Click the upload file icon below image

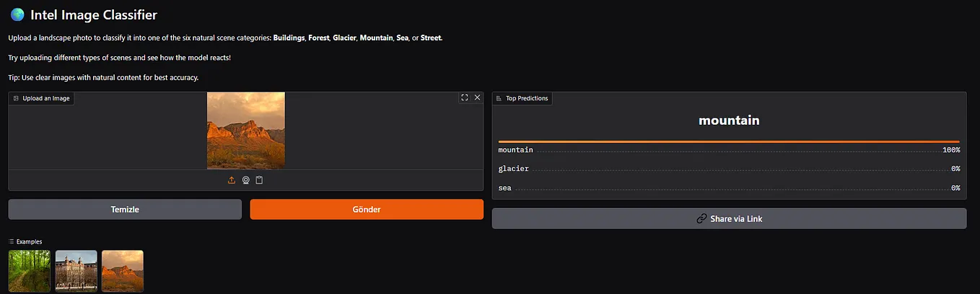tap(232, 180)
